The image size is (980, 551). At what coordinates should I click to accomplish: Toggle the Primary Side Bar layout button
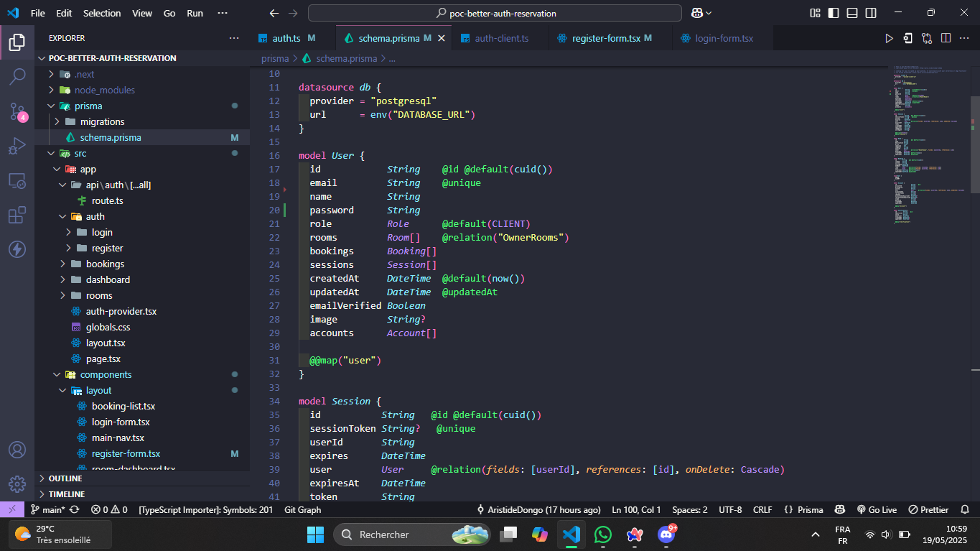(x=834, y=13)
